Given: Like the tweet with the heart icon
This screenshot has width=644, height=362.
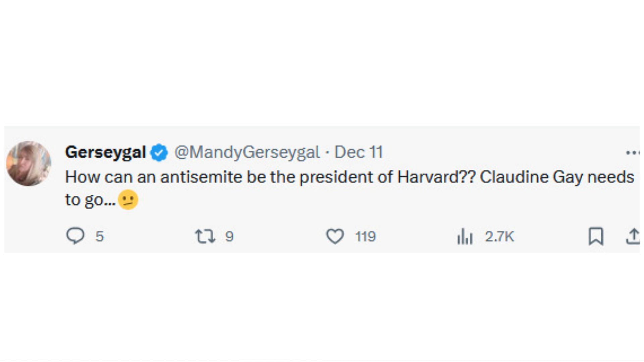Looking at the screenshot, I should (x=335, y=236).
